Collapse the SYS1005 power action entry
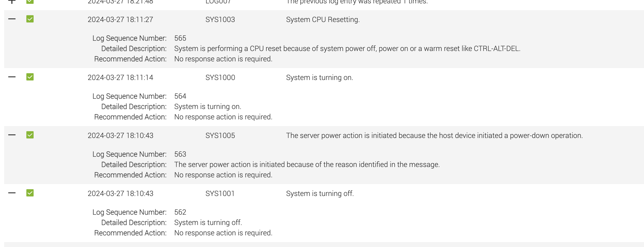The width and height of the screenshot is (644, 247). pos(12,135)
